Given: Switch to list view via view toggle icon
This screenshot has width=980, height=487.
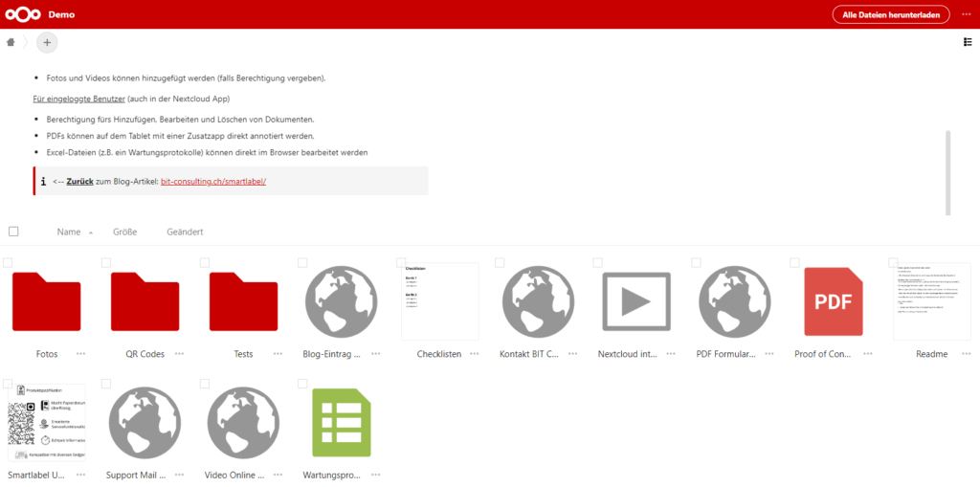Looking at the screenshot, I should (968, 42).
